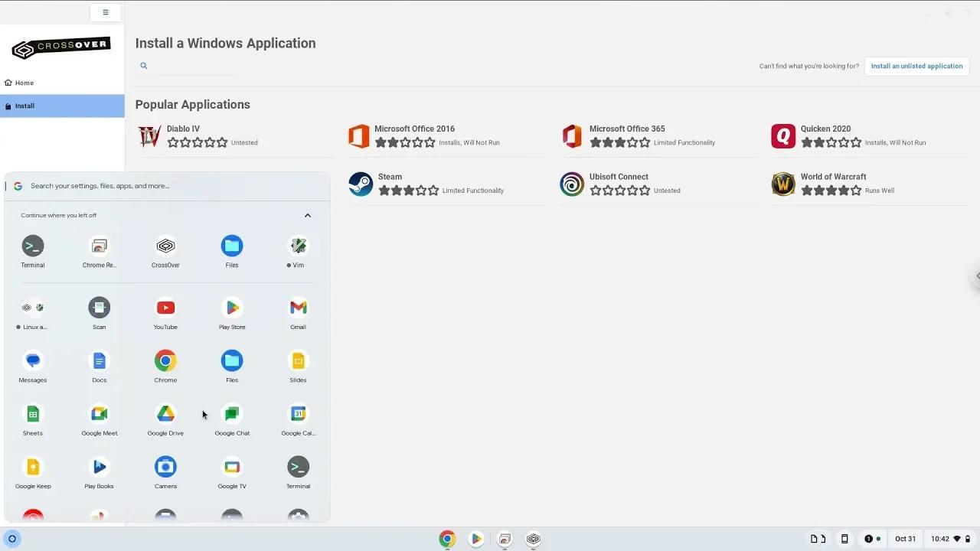This screenshot has height=551, width=980.
Task: Click the CrossOver search magnifier icon
Action: coord(143,65)
